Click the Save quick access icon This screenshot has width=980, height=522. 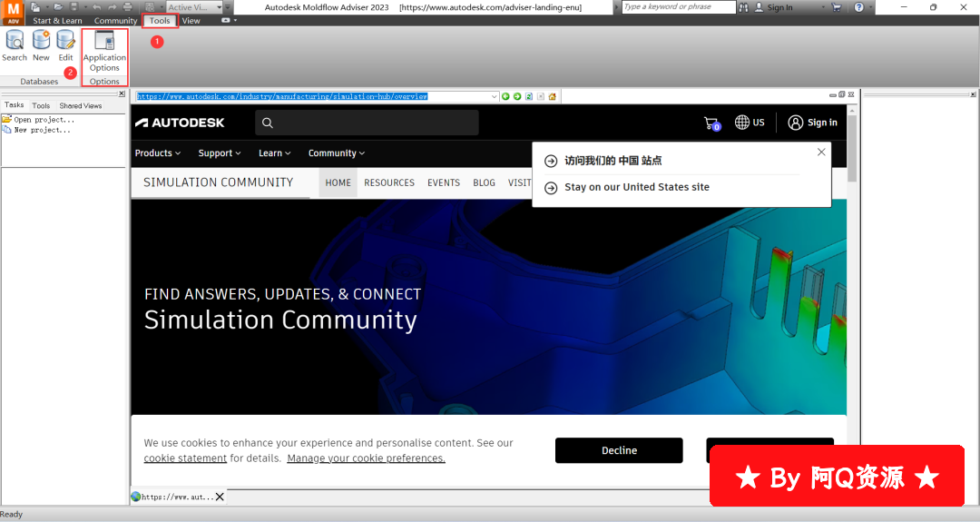pyautogui.click(x=73, y=7)
